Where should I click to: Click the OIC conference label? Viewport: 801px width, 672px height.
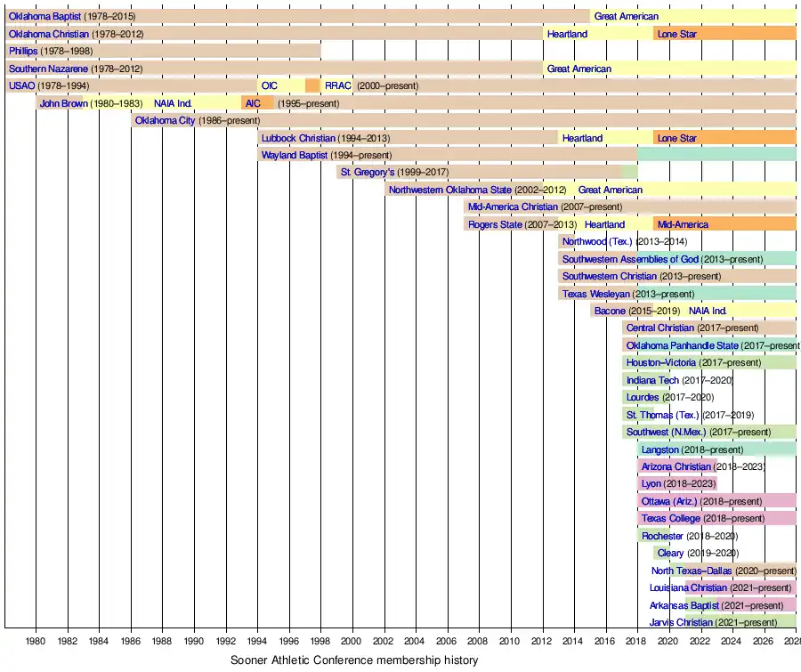point(269,85)
